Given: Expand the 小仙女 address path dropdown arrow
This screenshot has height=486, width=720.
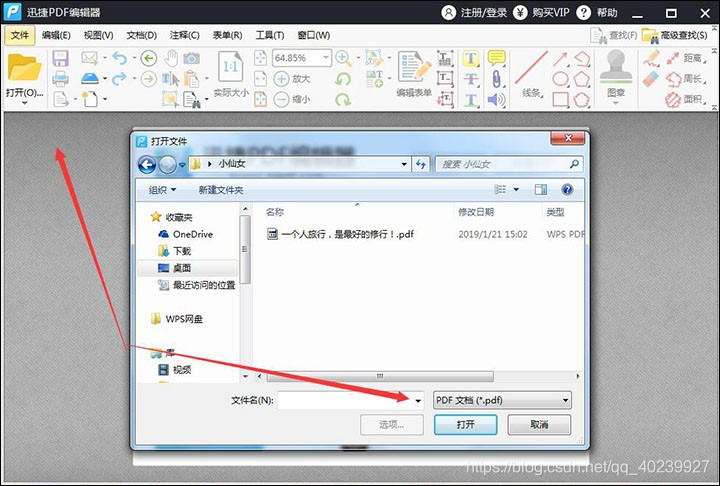Looking at the screenshot, I should [x=404, y=164].
